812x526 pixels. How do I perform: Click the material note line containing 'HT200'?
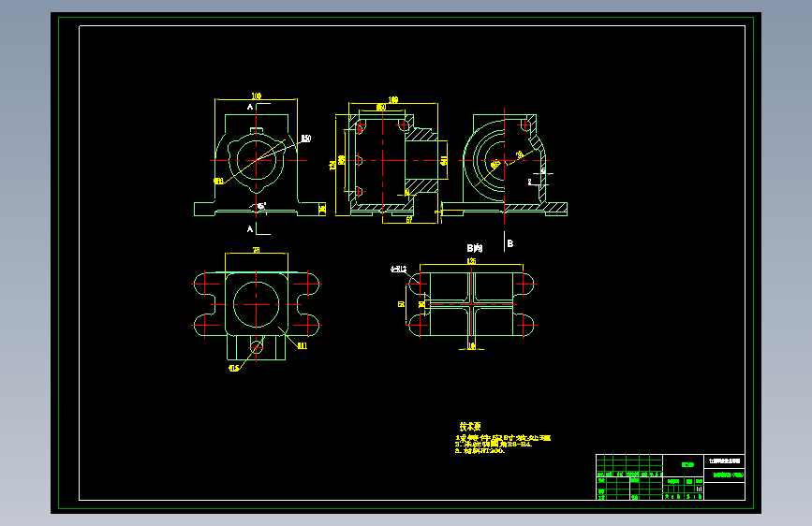[480, 450]
